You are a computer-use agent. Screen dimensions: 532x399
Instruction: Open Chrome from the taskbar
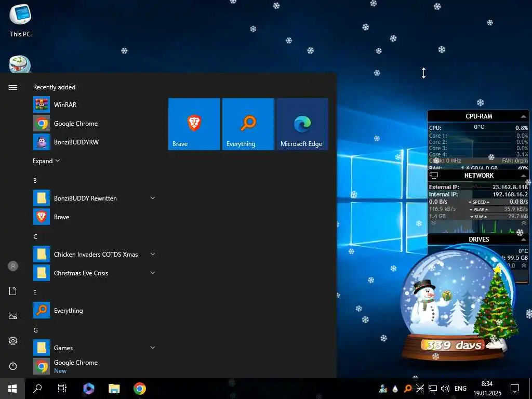pos(139,389)
